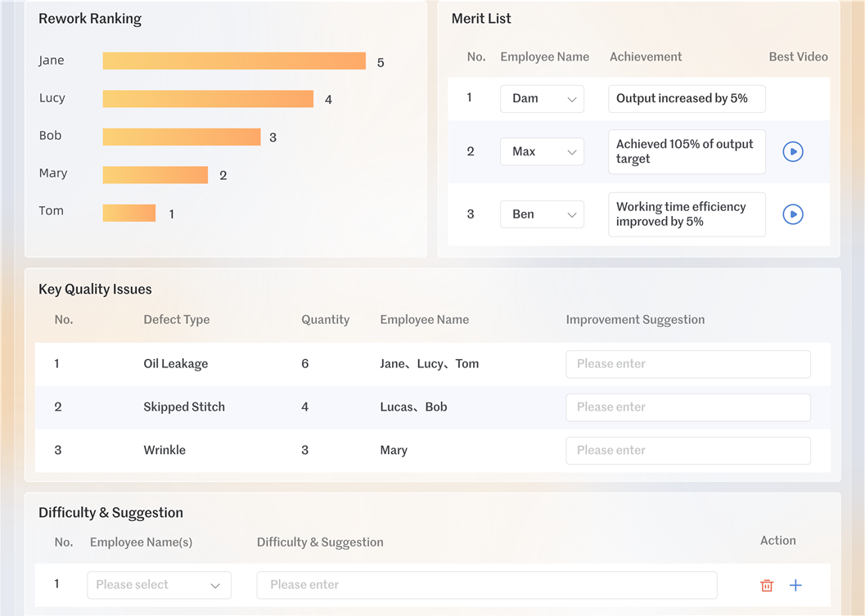Click Mary's rework ranking bar
The height and width of the screenshot is (616, 865).
click(x=155, y=175)
